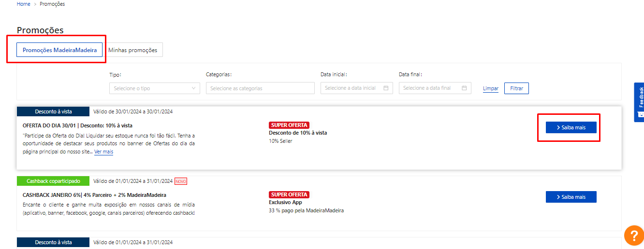Open the Feedback side tab

pos(639,101)
